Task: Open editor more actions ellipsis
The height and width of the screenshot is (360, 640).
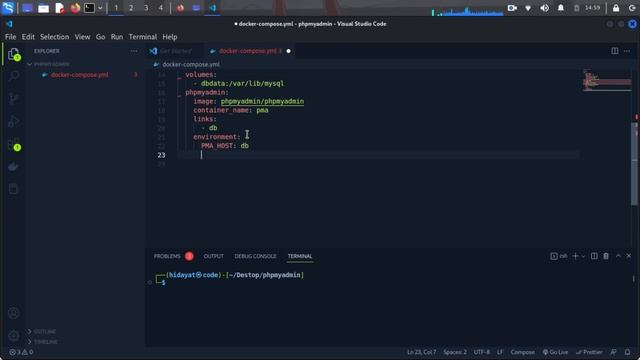Action: [627, 51]
